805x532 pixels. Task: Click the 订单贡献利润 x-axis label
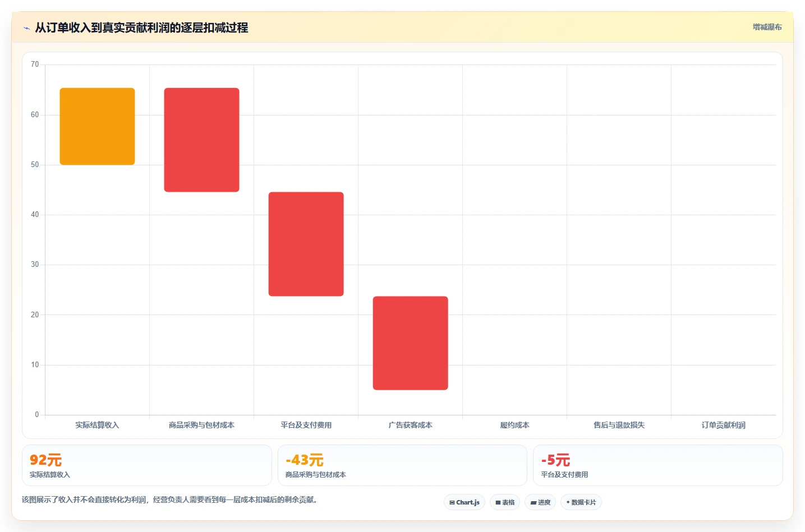point(723,425)
